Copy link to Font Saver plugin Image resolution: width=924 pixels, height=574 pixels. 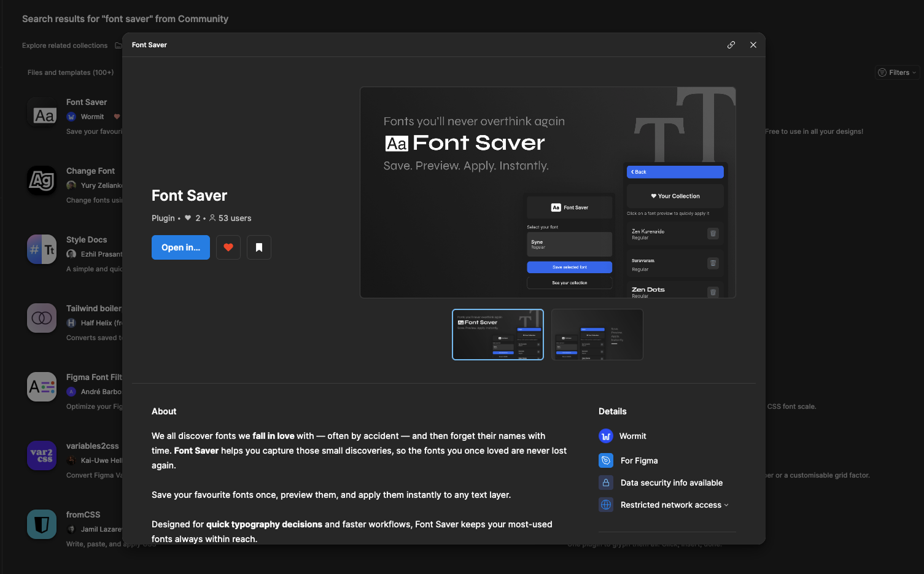coord(731,45)
